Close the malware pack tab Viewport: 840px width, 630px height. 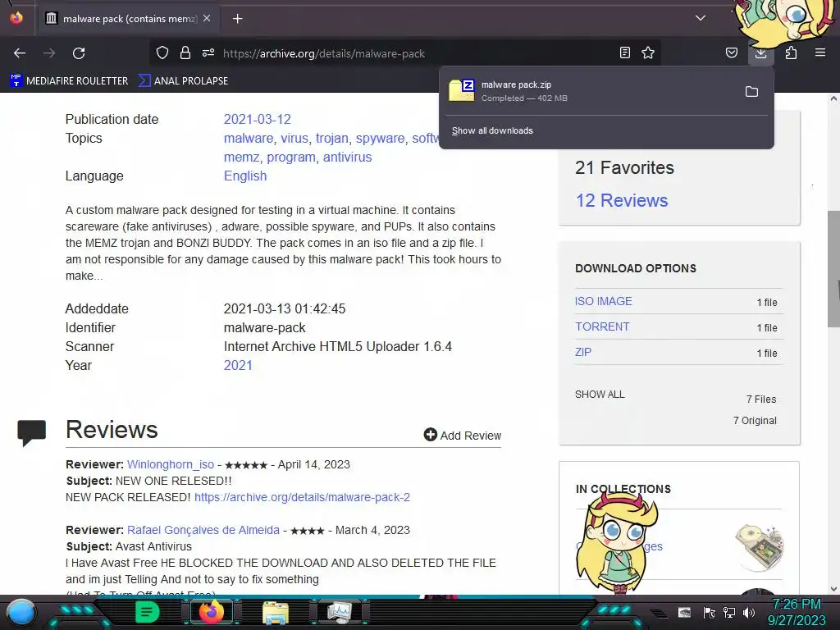[207, 18]
